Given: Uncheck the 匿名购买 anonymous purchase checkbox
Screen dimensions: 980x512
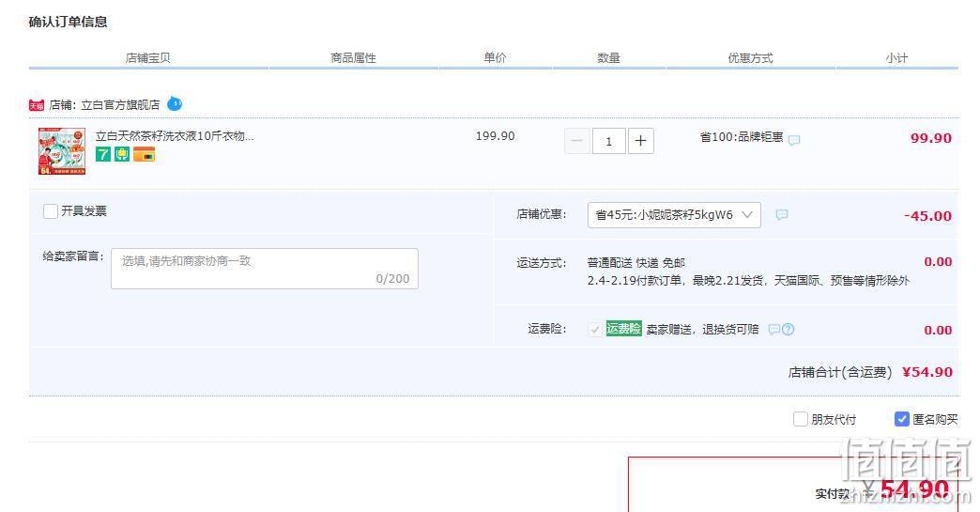Looking at the screenshot, I should click(x=901, y=419).
